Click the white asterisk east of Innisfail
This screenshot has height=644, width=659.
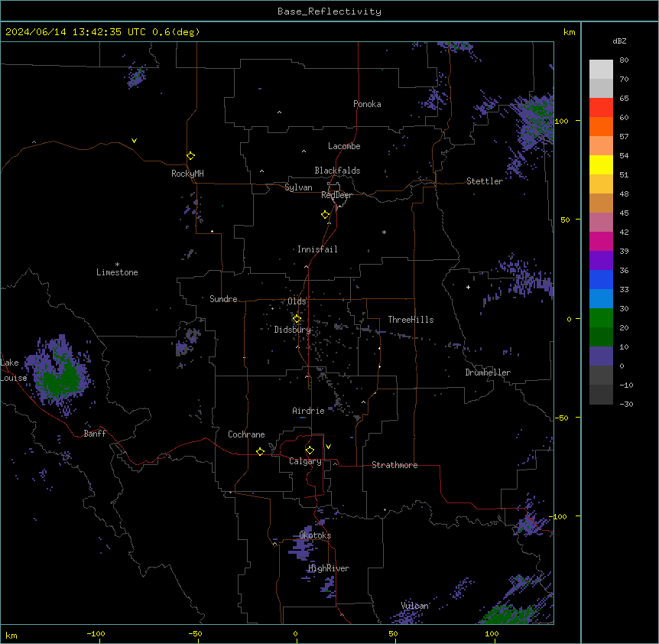click(x=384, y=232)
